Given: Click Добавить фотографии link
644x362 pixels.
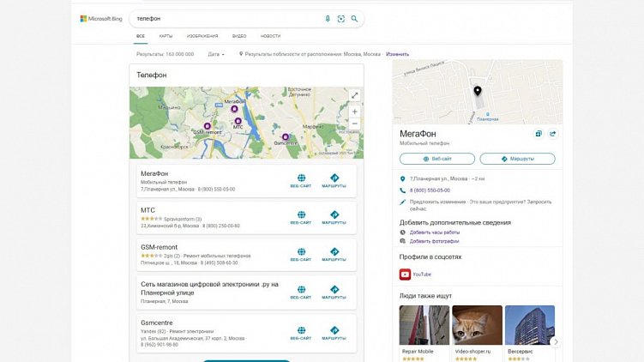Looking at the screenshot, I should pos(434,241).
